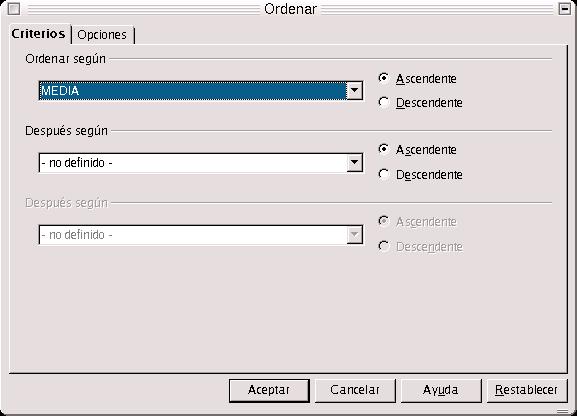Open the greyed-out Después según dropdown arrow

354,235
